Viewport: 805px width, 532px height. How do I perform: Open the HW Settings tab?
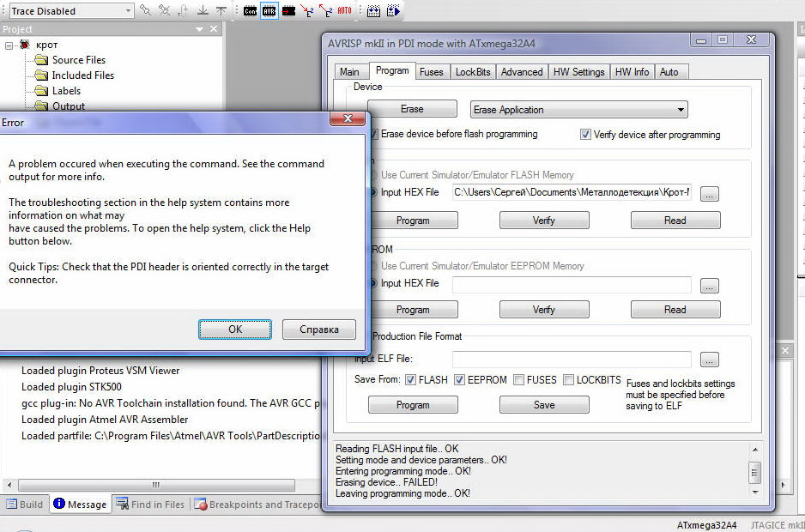(x=578, y=72)
